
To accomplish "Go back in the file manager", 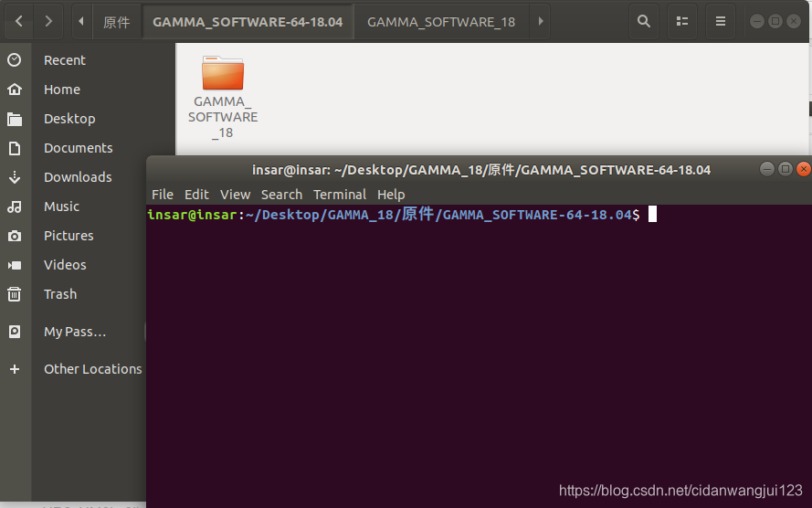I will 19,21.
